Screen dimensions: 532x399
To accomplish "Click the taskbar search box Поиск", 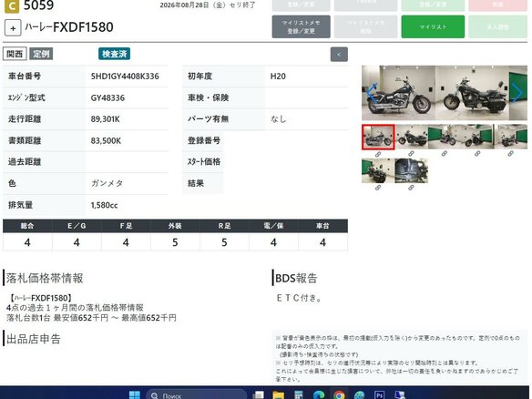I will pos(197,395).
